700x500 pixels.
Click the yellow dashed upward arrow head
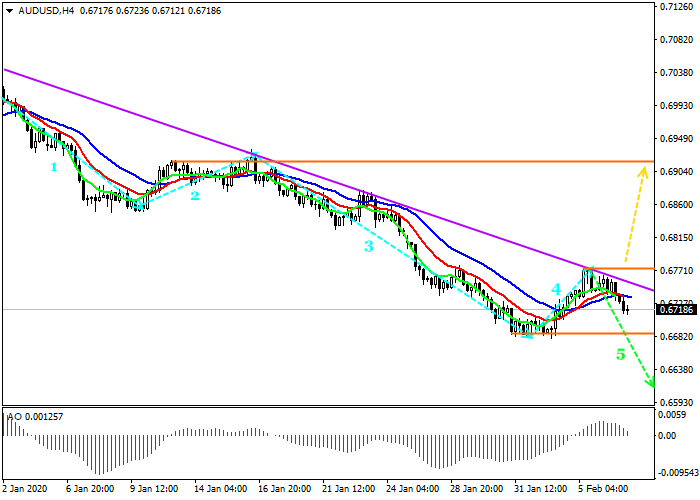click(x=642, y=171)
